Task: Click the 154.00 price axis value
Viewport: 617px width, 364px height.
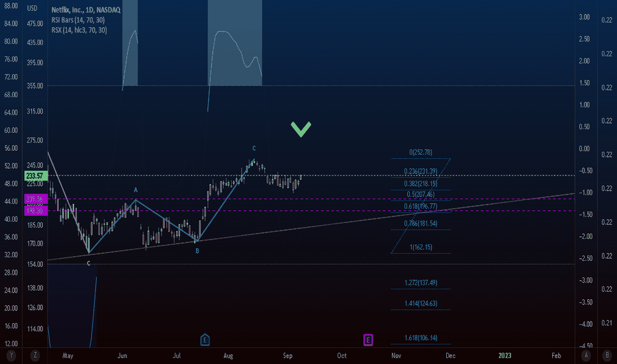Action: coord(34,265)
